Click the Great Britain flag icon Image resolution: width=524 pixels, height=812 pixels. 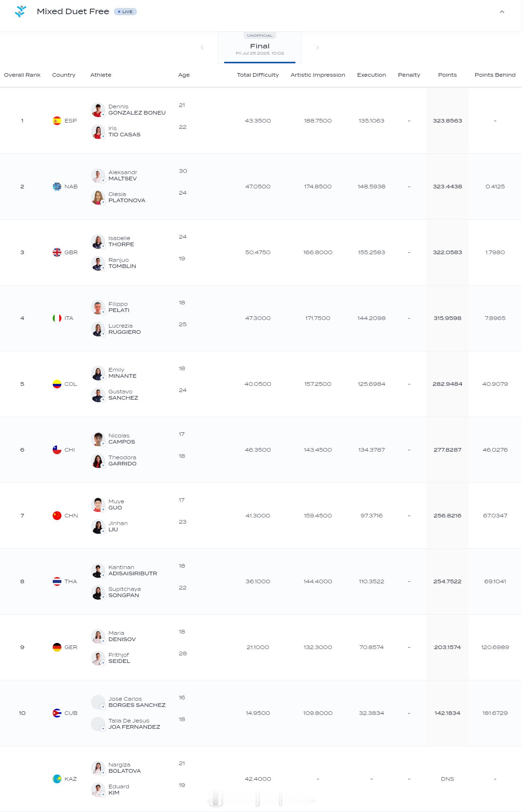(x=57, y=252)
